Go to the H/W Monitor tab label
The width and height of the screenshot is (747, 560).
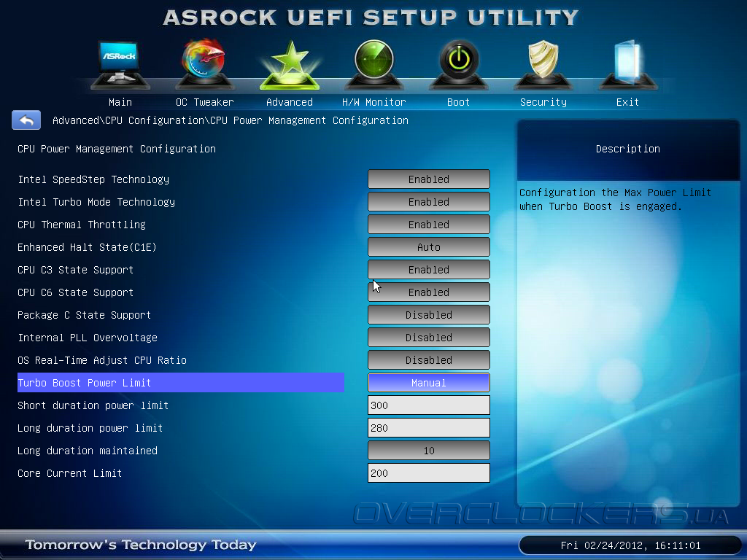tap(374, 102)
